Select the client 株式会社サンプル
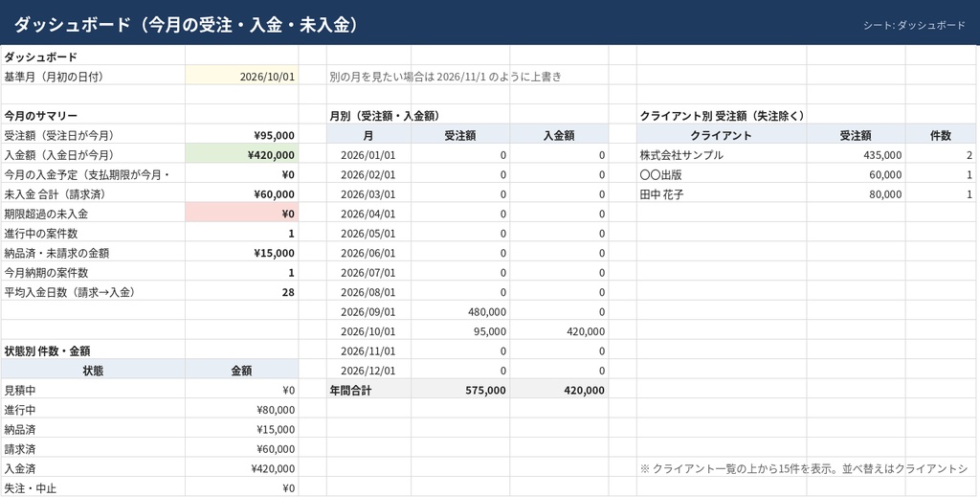This screenshot has height=497, width=980. point(722,155)
